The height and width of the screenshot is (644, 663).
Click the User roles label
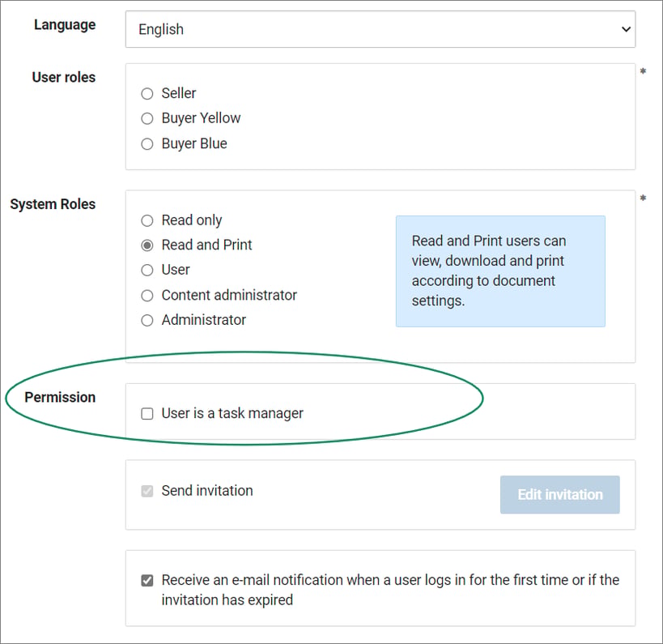[x=64, y=78]
